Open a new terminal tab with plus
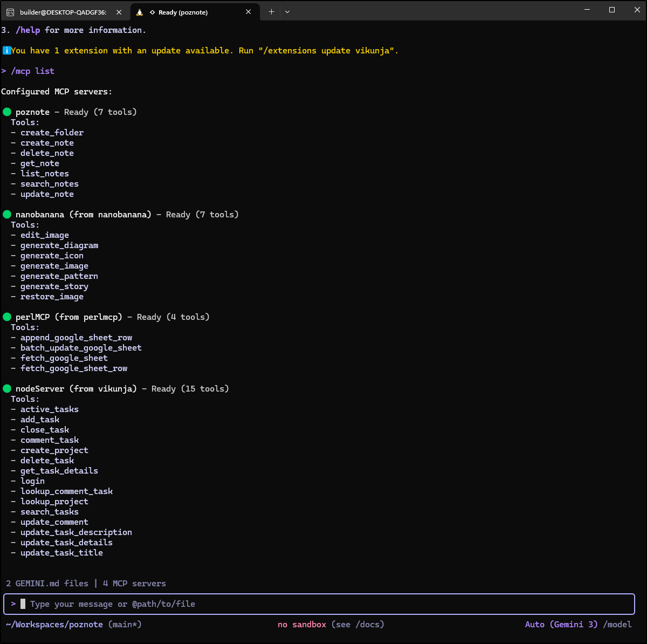This screenshot has height=644, width=647. tap(271, 12)
